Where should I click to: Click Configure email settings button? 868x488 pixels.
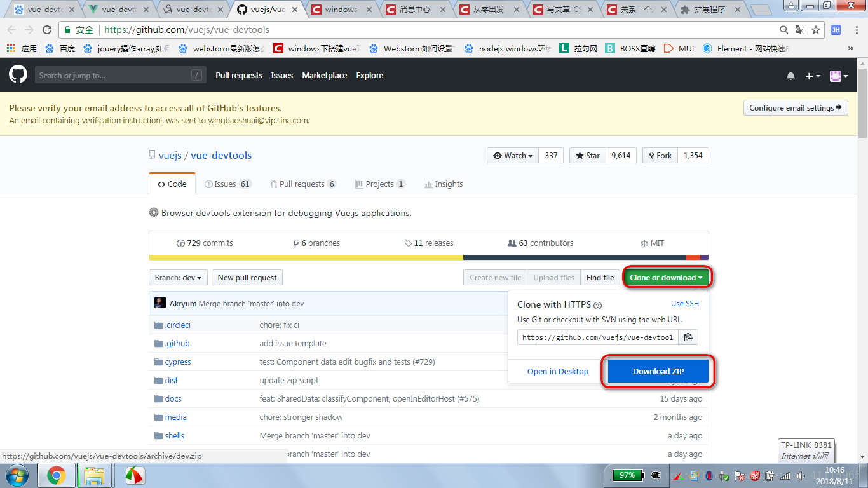tap(796, 108)
